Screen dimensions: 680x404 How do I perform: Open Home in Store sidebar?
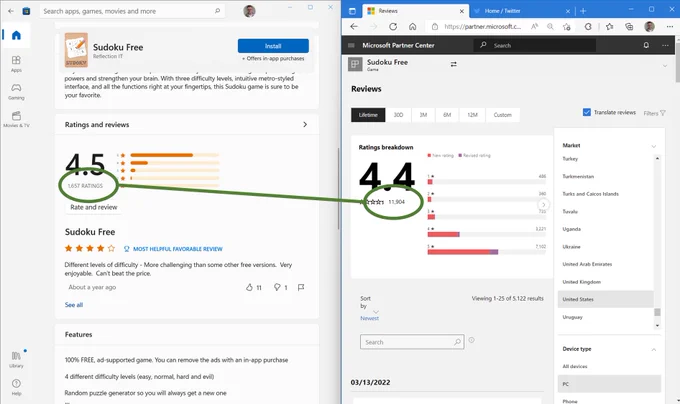[16, 35]
